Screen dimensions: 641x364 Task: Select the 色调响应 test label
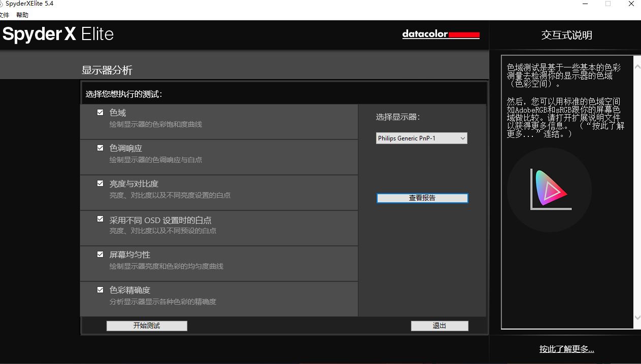[x=126, y=148]
